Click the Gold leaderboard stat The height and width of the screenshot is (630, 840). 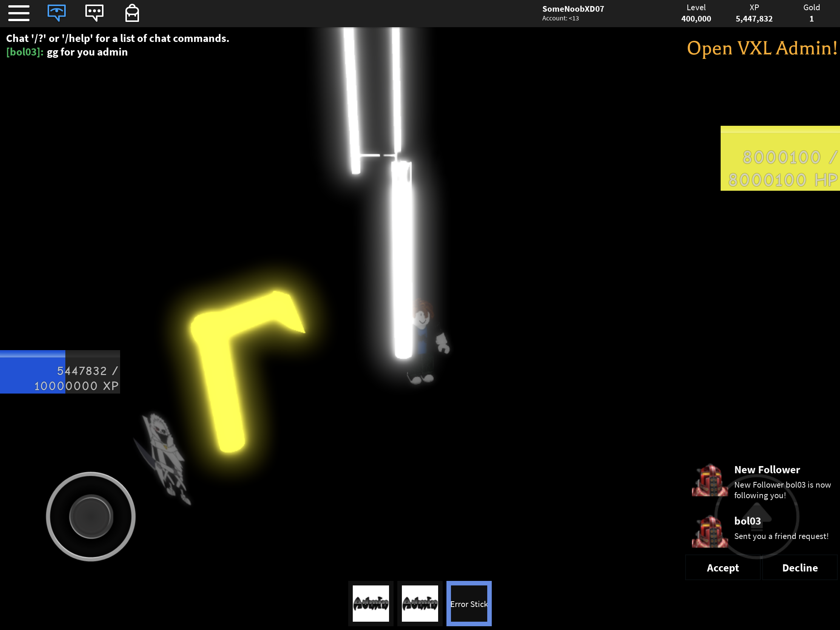(x=811, y=13)
